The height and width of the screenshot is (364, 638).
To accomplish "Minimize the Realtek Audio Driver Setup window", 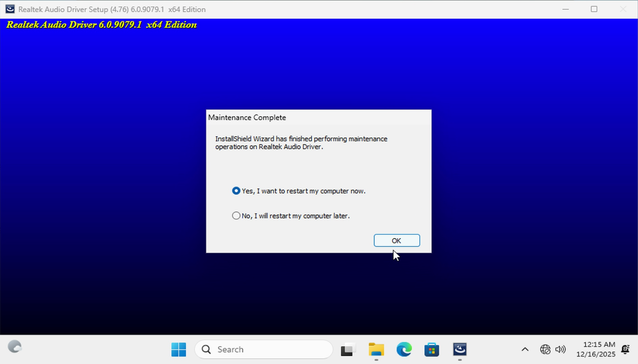I will click(565, 9).
